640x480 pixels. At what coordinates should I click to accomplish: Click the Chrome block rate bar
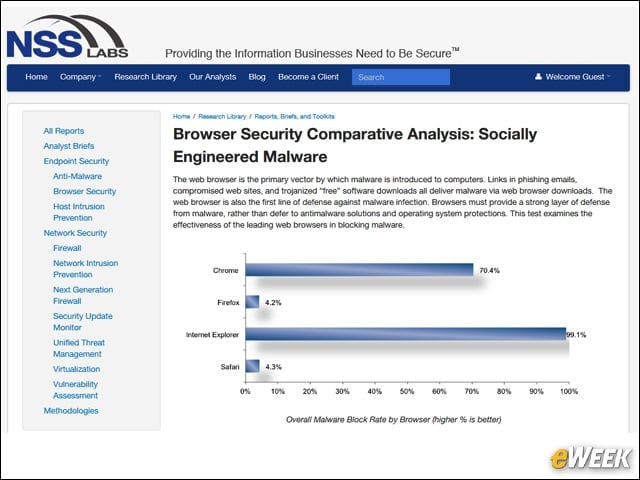(x=359, y=270)
